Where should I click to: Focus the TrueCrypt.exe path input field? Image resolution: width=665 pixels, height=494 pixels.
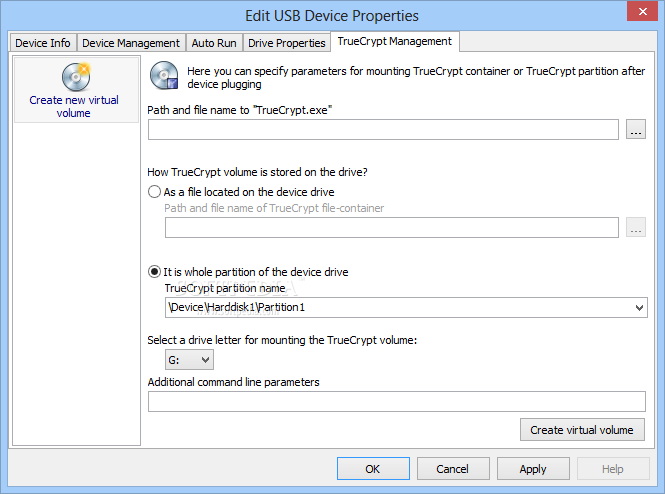pos(383,129)
